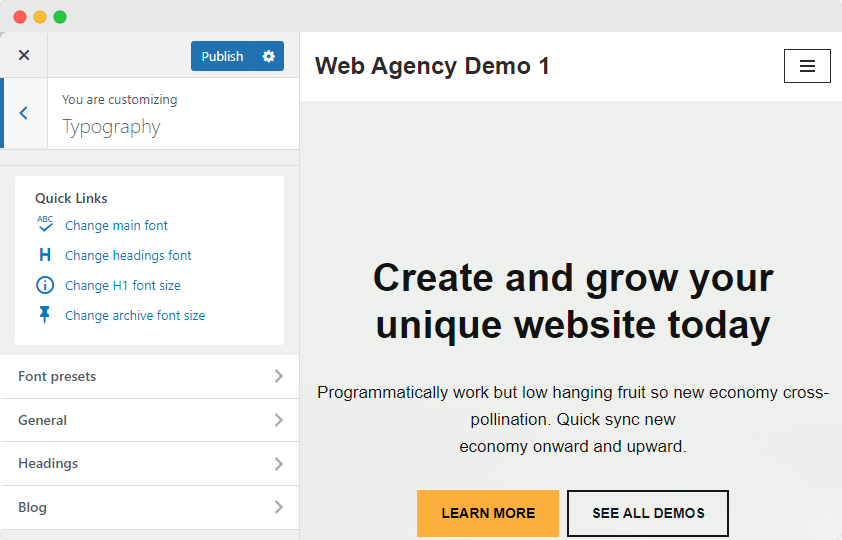Open publish settings gear icon
842x540 pixels.
(x=268, y=56)
